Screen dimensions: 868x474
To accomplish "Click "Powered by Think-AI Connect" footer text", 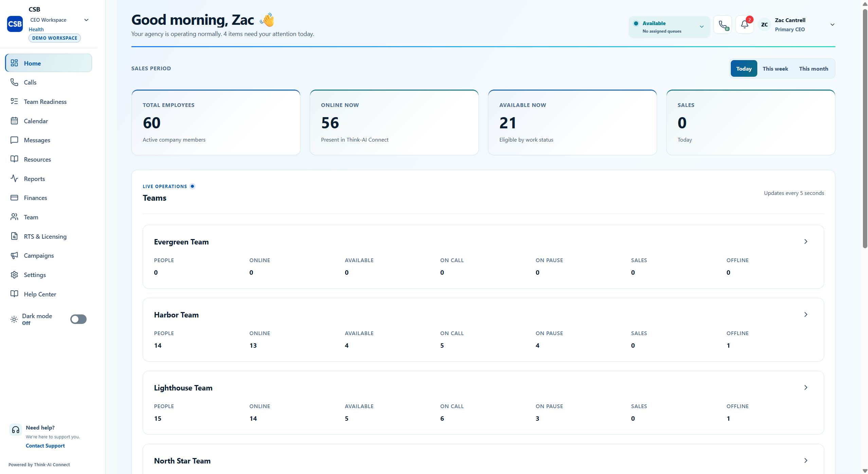I will click(x=39, y=464).
